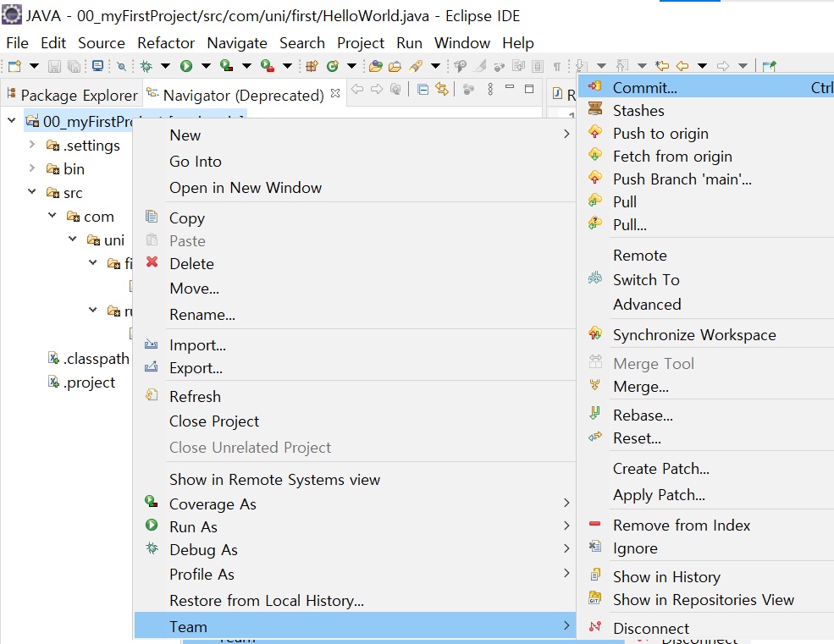The width and height of the screenshot is (834, 644).
Task: Click the Pin Editor toolbar icon
Action: 769,66
